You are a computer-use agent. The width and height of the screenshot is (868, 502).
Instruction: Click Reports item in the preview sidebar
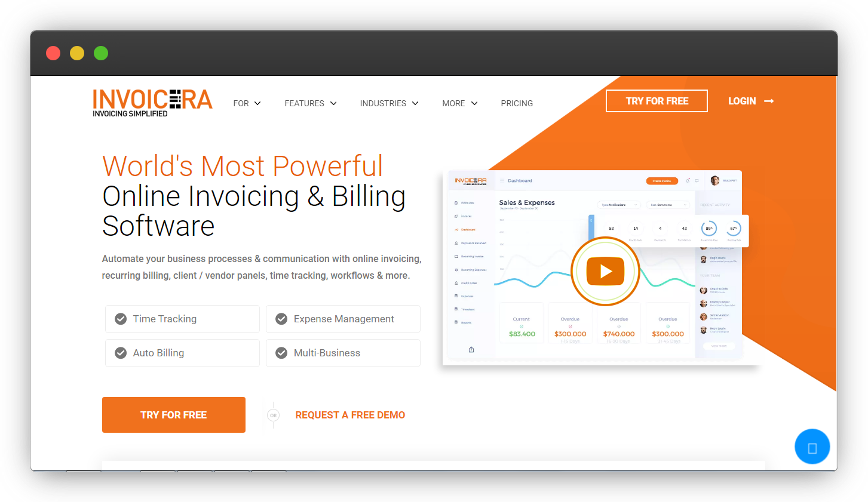point(463,322)
